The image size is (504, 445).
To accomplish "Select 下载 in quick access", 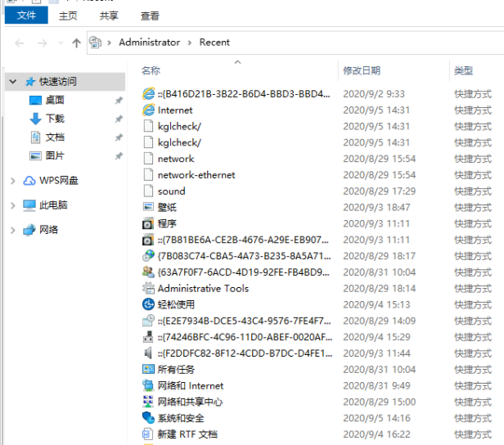I will (55, 119).
